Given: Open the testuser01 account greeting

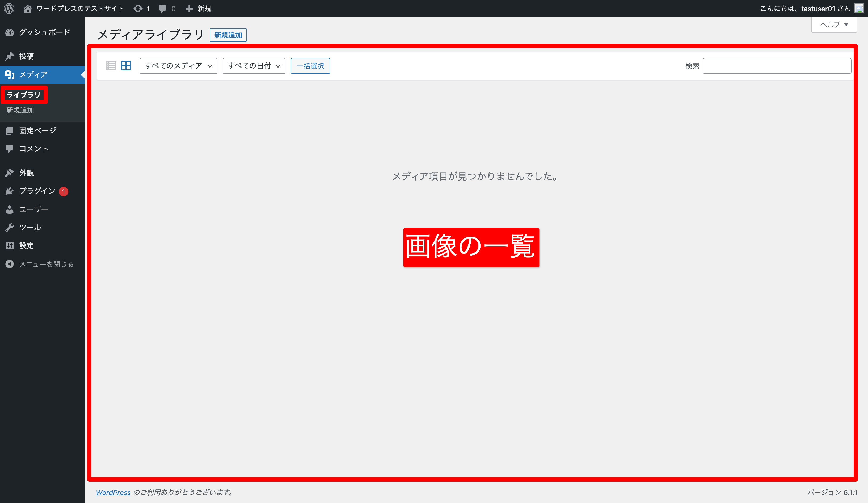Looking at the screenshot, I should (805, 8).
